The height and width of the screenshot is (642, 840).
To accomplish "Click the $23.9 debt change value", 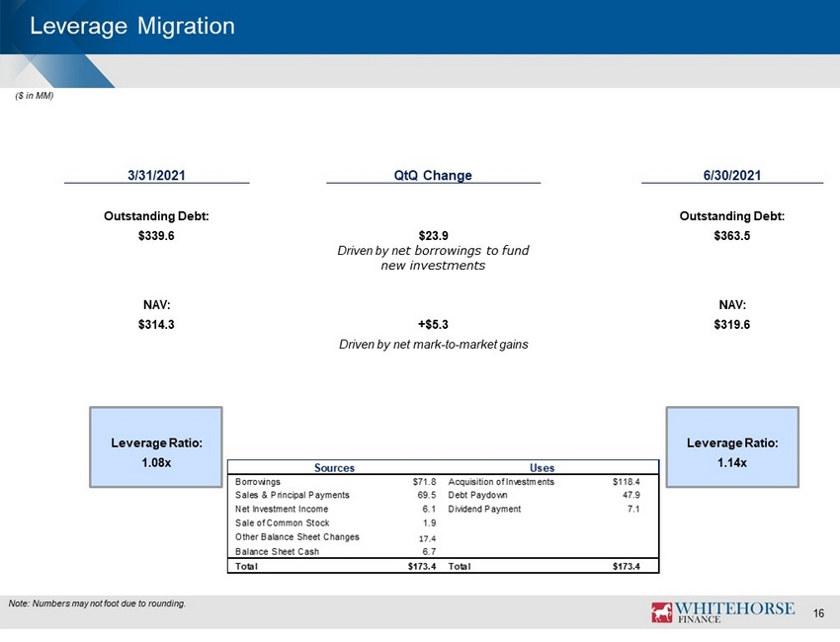I will [434, 236].
